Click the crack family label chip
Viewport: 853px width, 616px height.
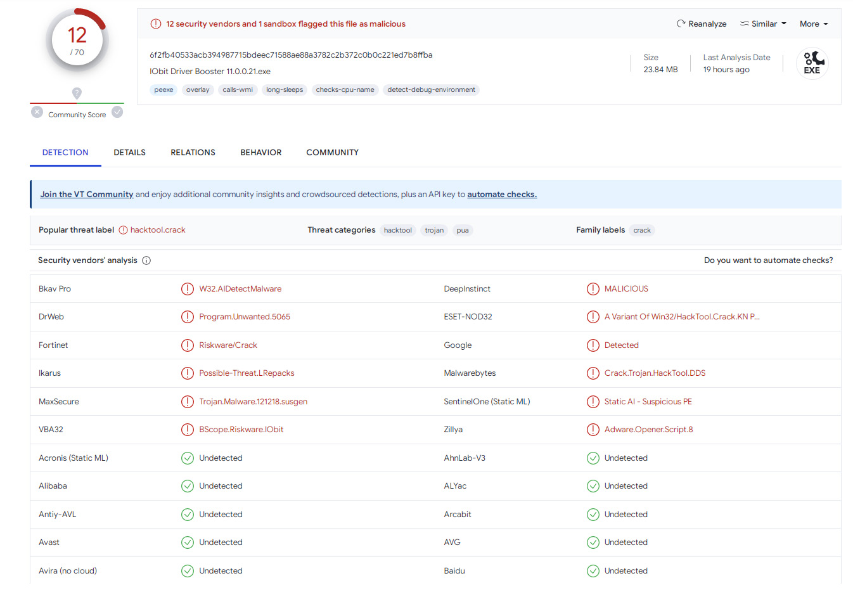click(642, 231)
